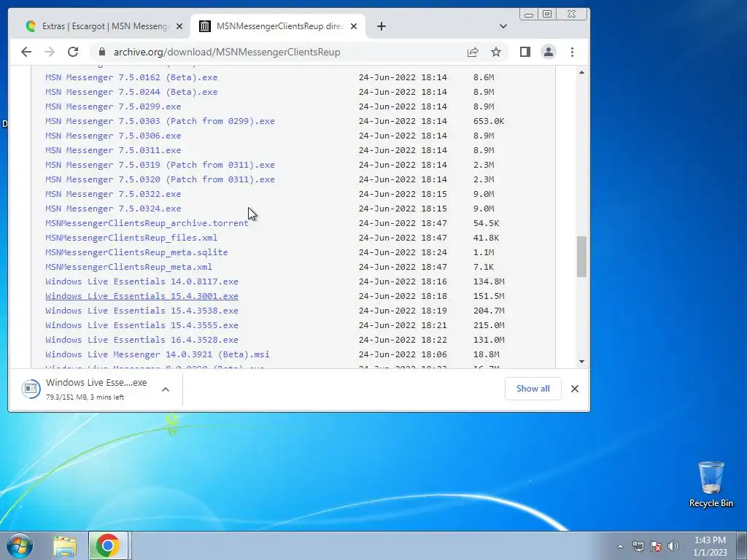Open MSNMessengerClientsReup_archive.torrent link
The image size is (747, 560).
coord(147,223)
